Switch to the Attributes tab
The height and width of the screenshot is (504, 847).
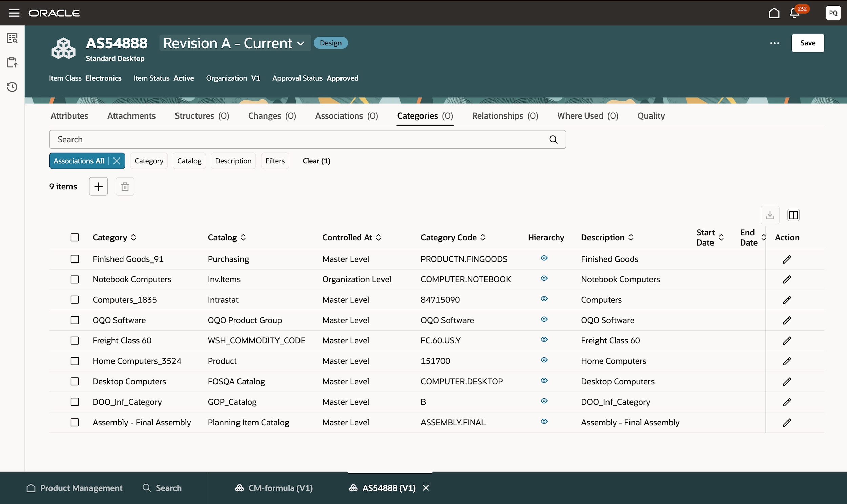(x=69, y=116)
